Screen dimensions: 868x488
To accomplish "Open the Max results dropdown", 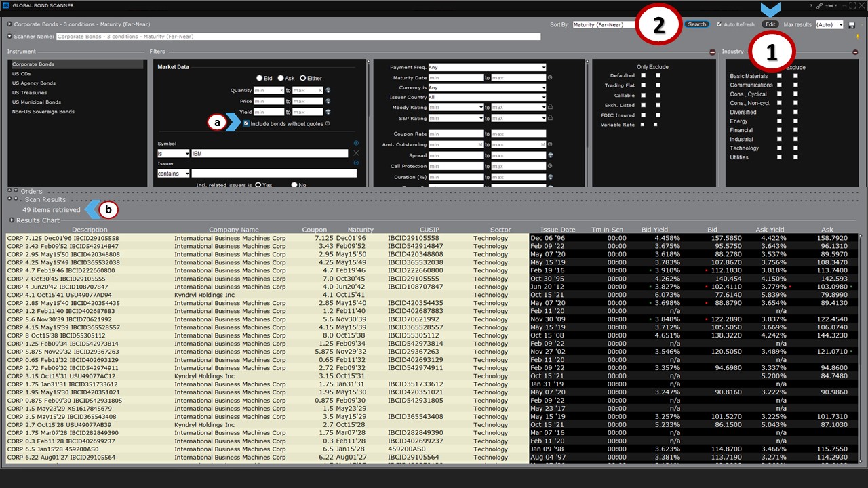I will click(829, 25).
